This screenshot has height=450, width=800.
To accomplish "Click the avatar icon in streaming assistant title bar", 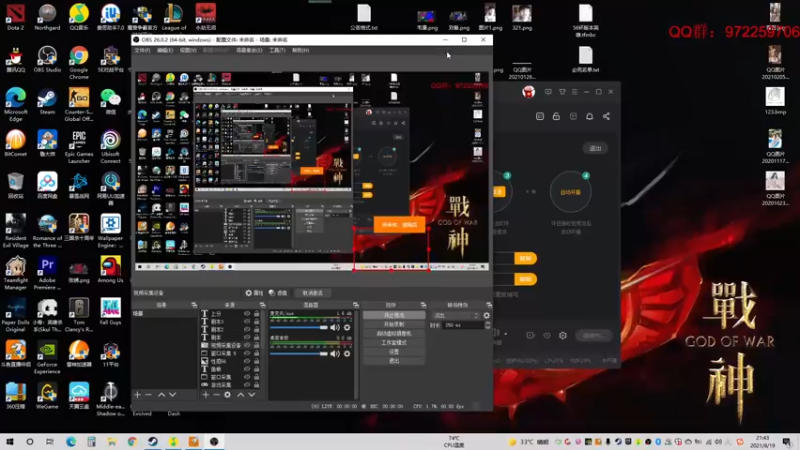I will tap(529, 92).
